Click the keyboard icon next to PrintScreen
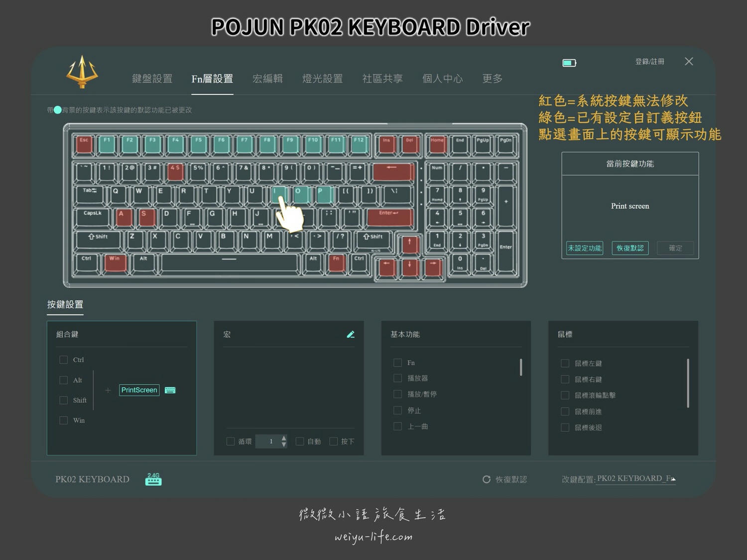This screenshot has height=560, width=747. click(x=170, y=390)
